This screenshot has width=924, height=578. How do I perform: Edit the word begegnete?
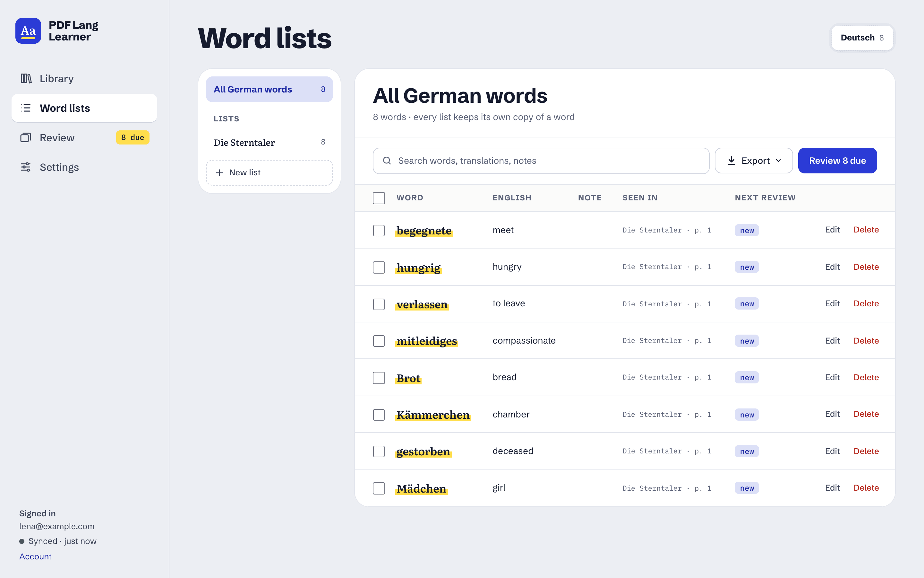tap(832, 230)
